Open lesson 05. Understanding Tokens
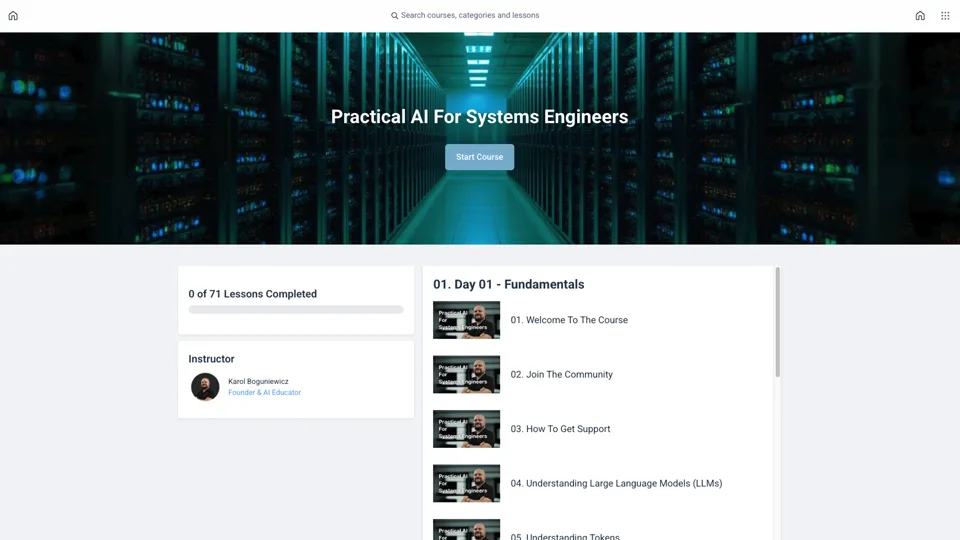 click(565, 536)
